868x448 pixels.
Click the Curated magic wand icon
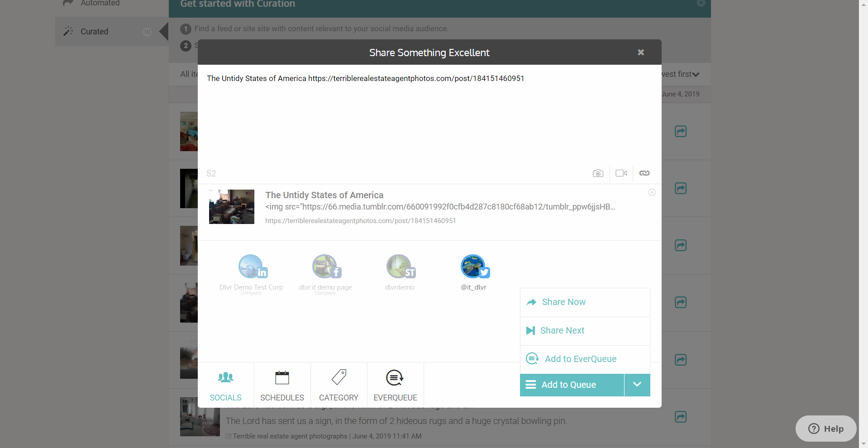(68, 31)
